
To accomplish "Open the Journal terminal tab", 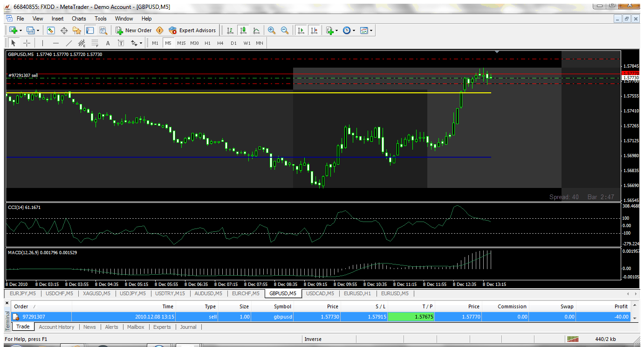I will pyautogui.click(x=188, y=327).
